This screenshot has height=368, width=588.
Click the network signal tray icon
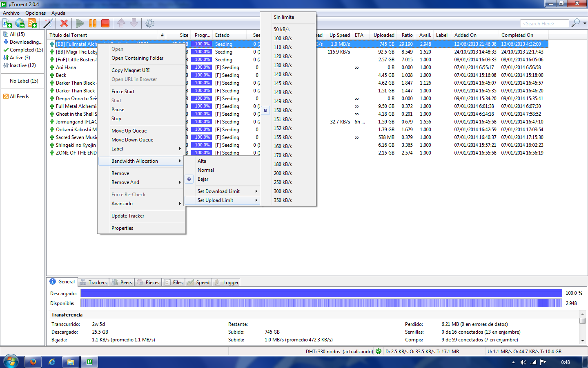click(x=533, y=362)
